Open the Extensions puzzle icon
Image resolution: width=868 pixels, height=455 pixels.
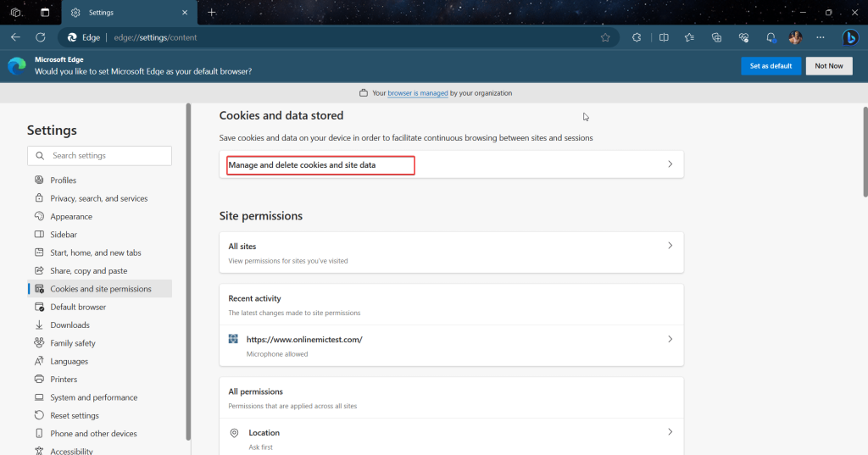coord(637,37)
